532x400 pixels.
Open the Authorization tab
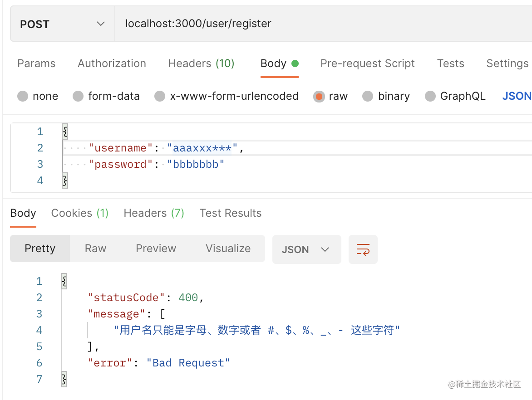tap(112, 63)
